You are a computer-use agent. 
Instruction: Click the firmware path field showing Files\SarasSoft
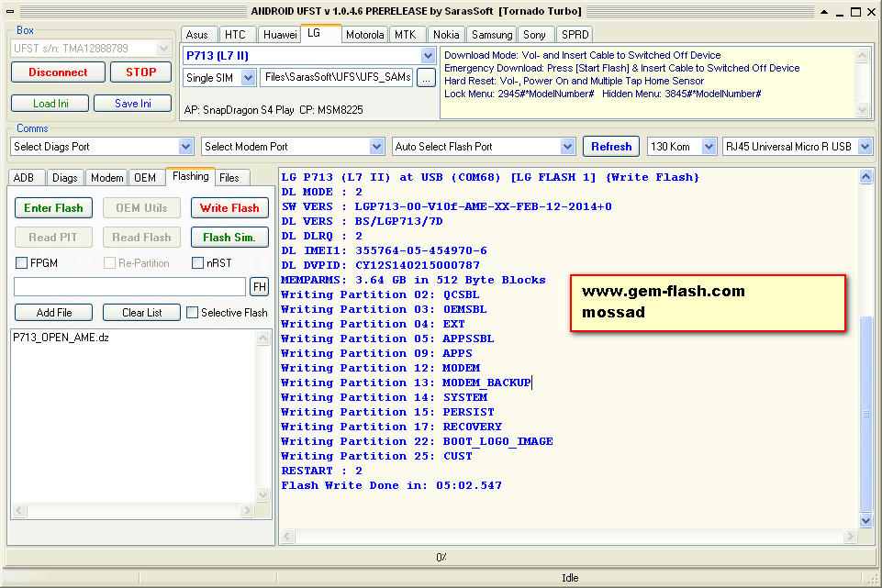pyautogui.click(x=338, y=78)
